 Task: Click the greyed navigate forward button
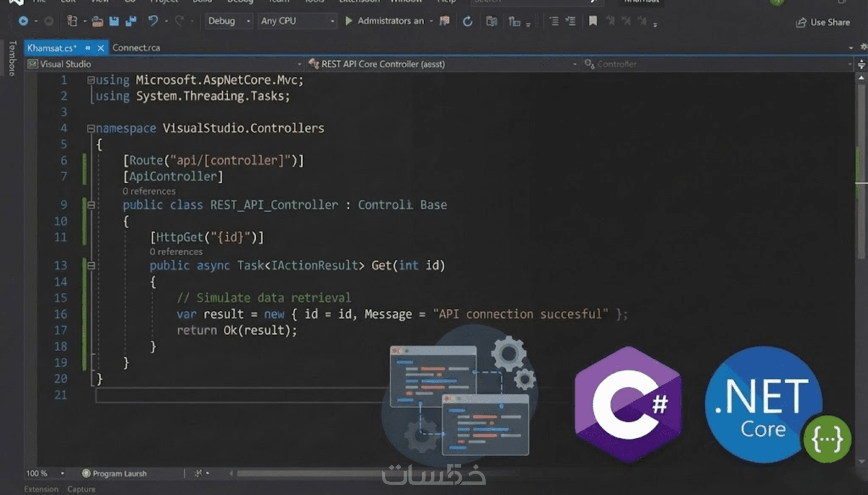[49, 21]
